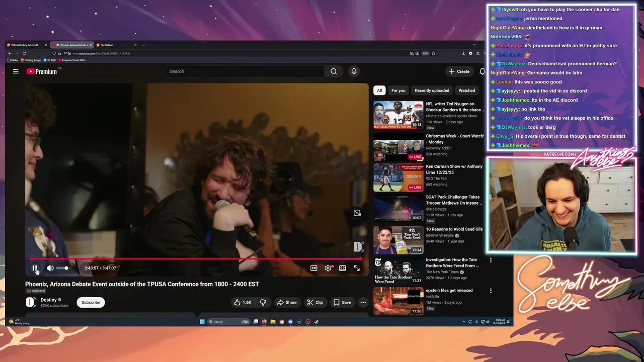The width and height of the screenshot is (644, 362).
Task: Open Discord from the taskbar
Action: coord(290,322)
